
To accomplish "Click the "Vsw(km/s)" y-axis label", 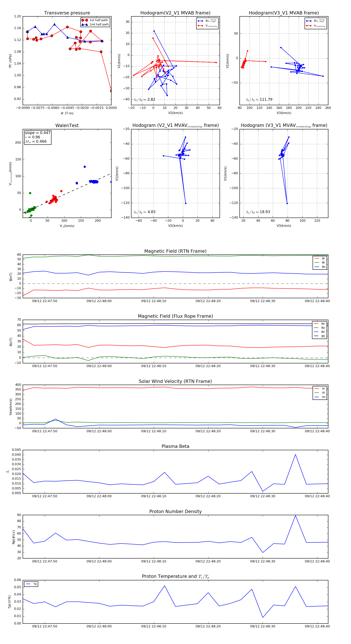I will tap(11, 407).
